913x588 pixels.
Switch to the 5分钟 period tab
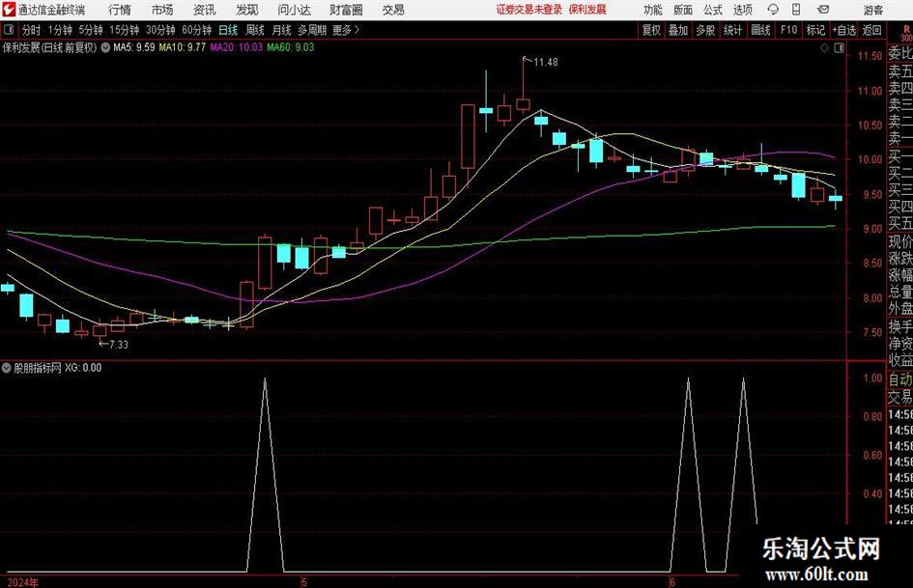point(91,30)
